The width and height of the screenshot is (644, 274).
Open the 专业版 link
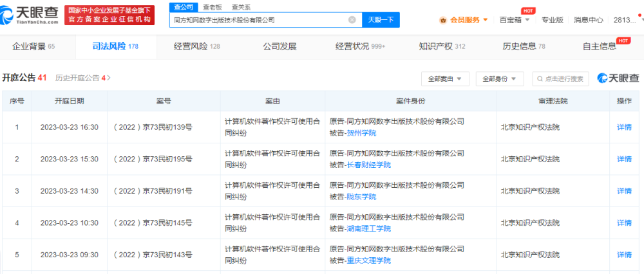[553, 20]
